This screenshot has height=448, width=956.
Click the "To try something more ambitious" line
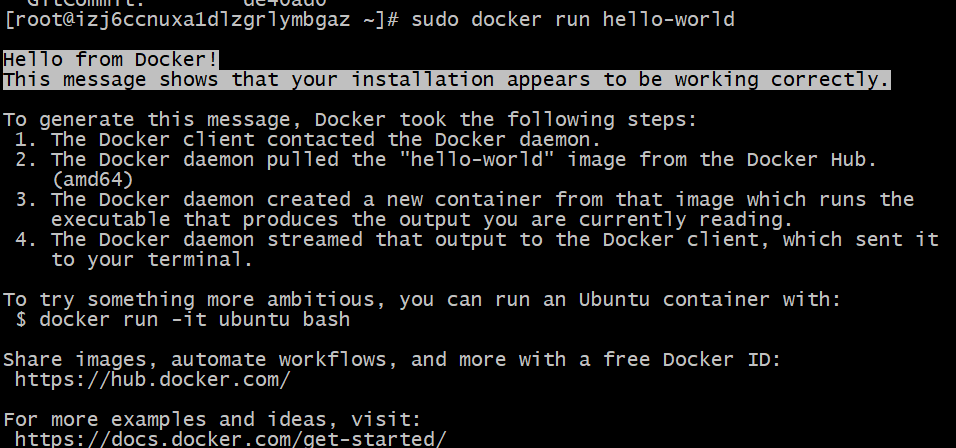[x=422, y=300]
